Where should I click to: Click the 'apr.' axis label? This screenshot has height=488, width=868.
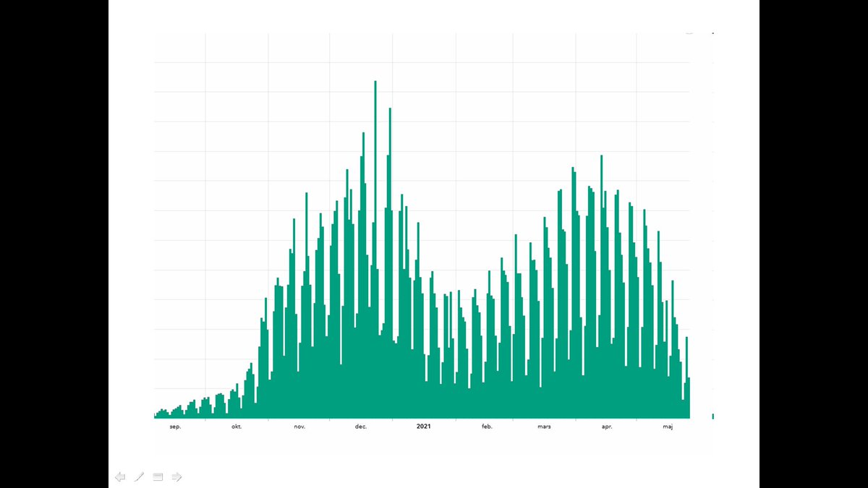[x=607, y=427]
